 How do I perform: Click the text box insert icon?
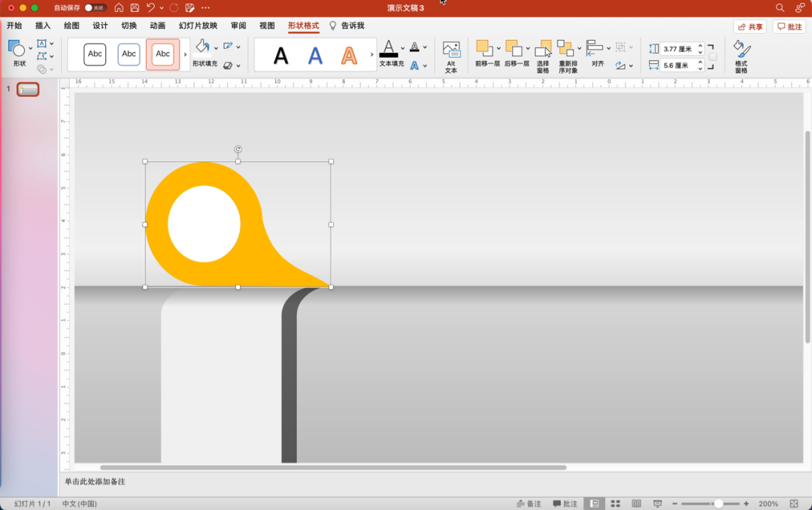click(x=42, y=44)
